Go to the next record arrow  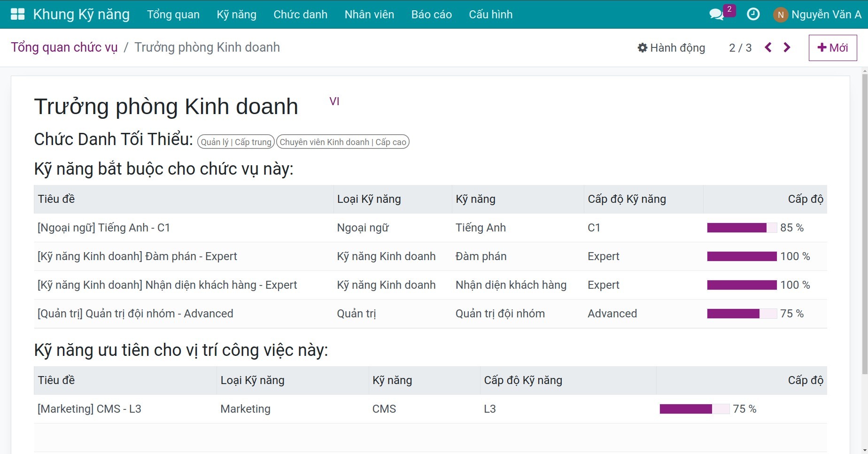[x=787, y=47]
